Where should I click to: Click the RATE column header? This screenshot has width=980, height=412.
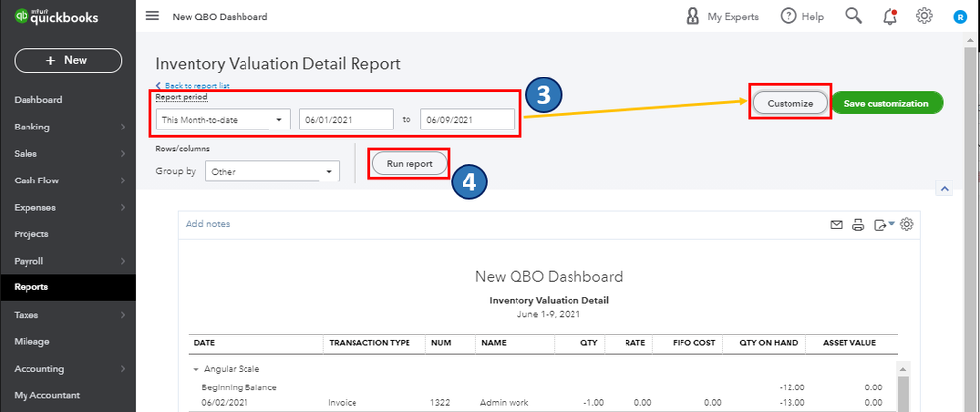tap(634, 343)
